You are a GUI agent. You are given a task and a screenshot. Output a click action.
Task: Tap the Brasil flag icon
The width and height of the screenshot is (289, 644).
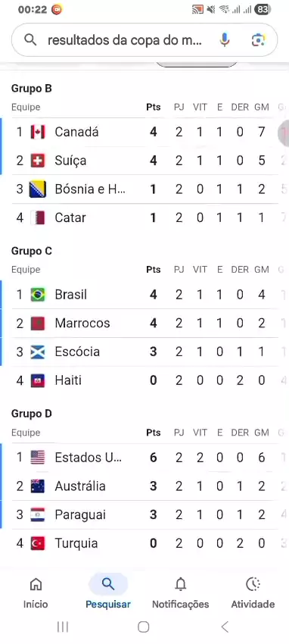[38, 295]
